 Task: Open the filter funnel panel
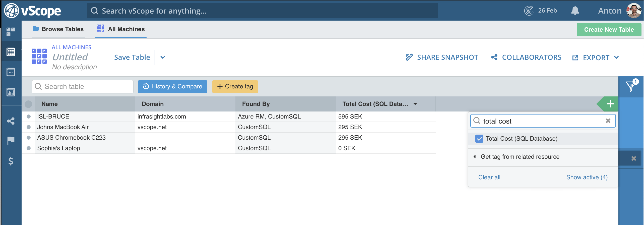pos(631,87)
